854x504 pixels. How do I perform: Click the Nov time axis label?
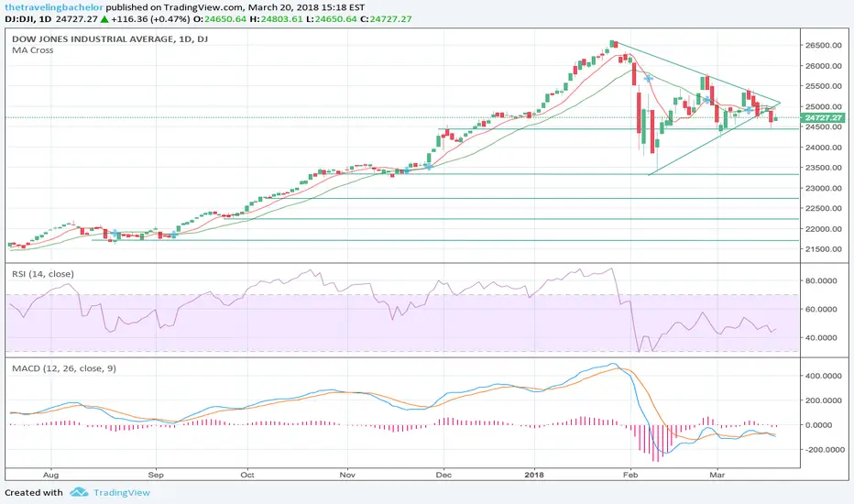[347, 475]
